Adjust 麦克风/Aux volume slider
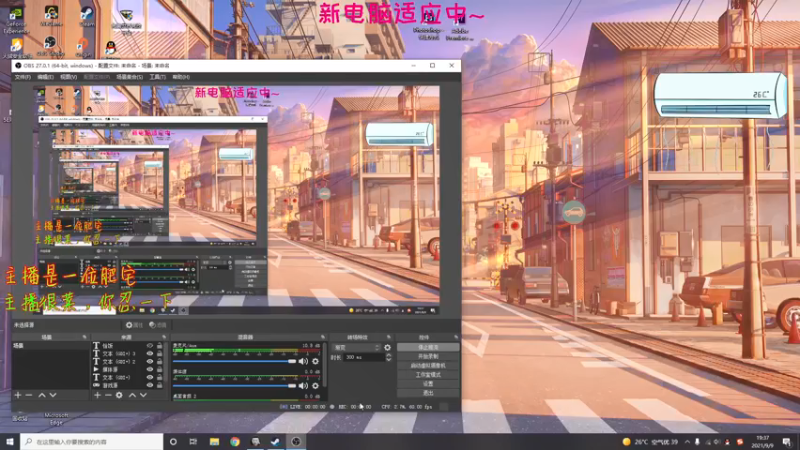Viewport: 800px width, 450px height. coord(235,361)
